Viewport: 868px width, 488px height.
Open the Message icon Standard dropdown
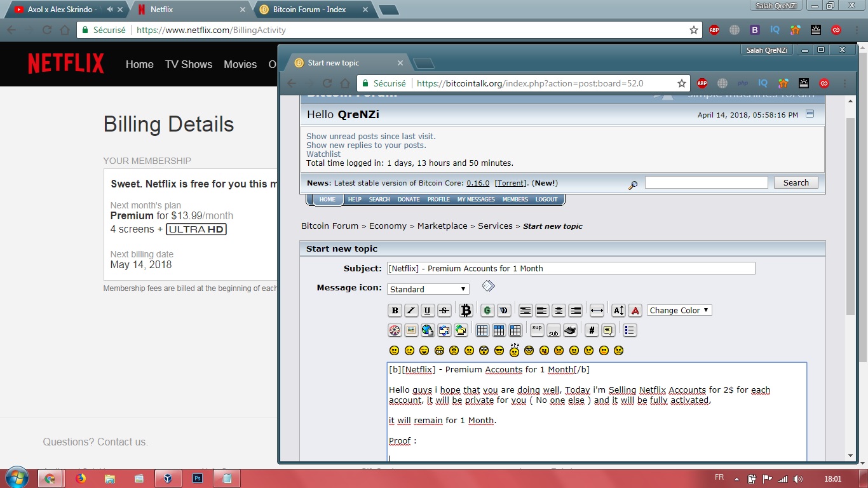428,289
